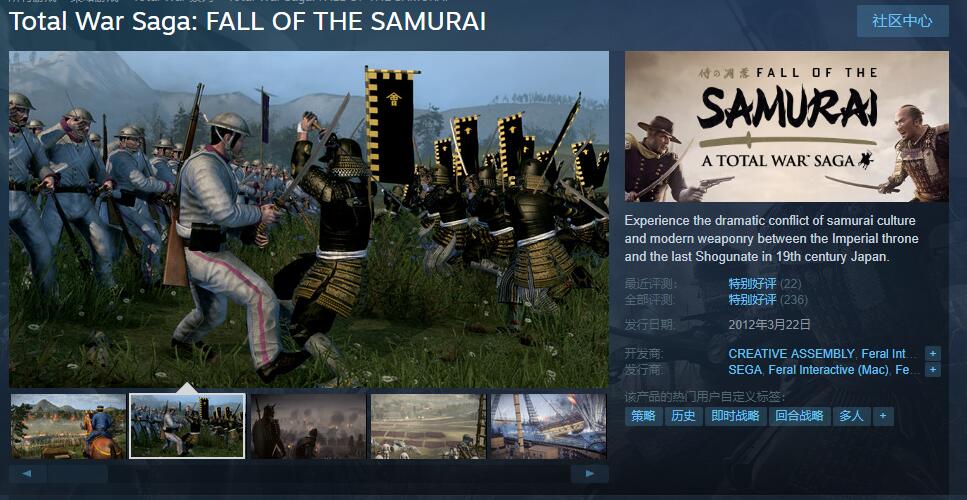Select the foggy samurai silhouette thumbnail
Screen dimensions: 967x500
coord(308,426)
